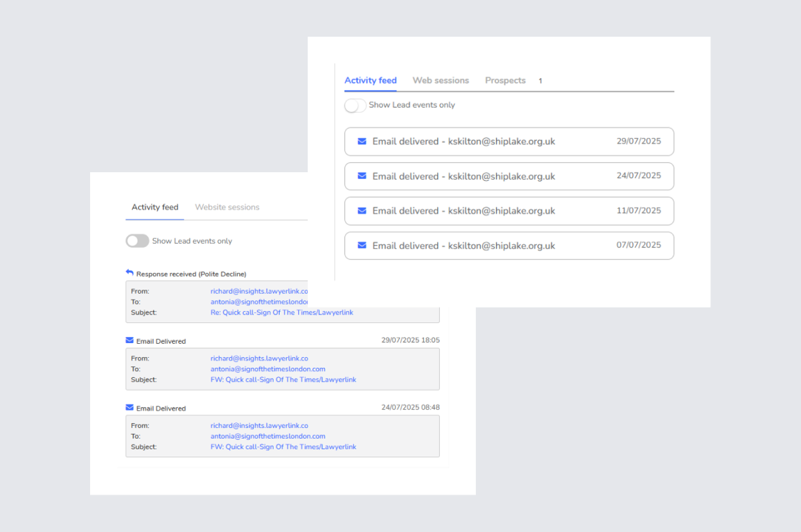Viewport: 801px width, 532px height.
Task: Click the Prospects count badge showing 1
Action: pyautogui.click(x=540, y=81)
